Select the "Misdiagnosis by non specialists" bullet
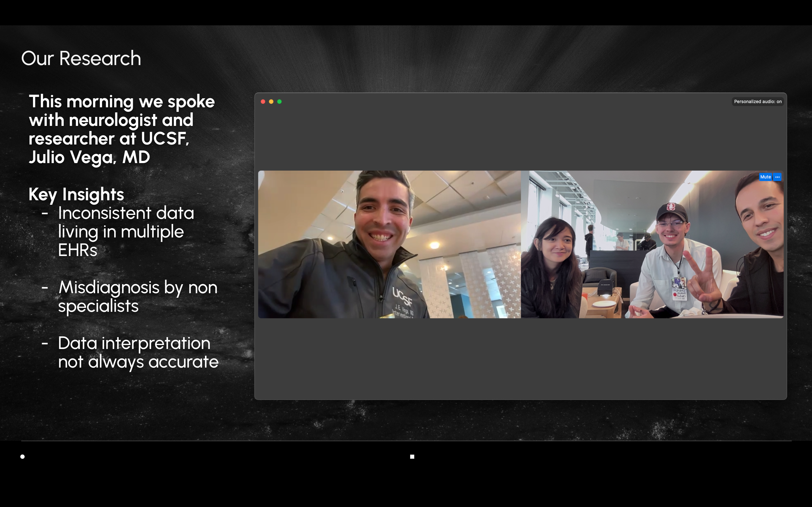 click(x=138, y=296)
